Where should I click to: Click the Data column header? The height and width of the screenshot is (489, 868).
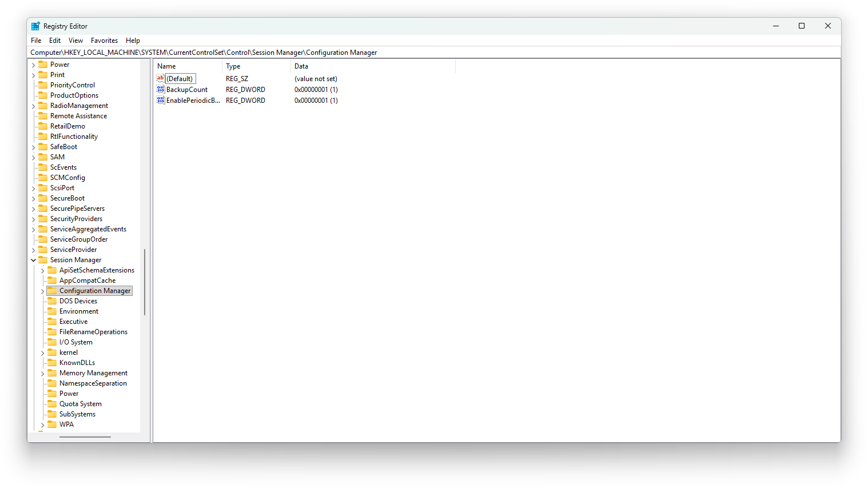pos(373,66)
